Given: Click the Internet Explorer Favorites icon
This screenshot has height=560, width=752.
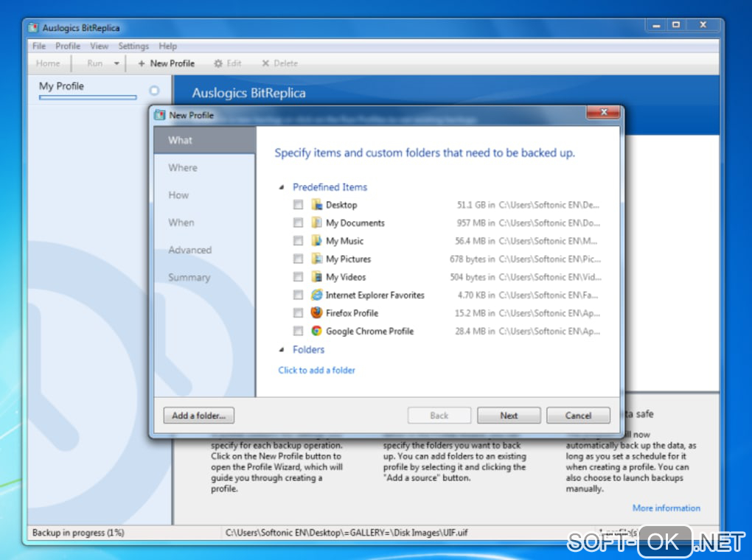Looking at the screenshot, I should pos(316,295).
